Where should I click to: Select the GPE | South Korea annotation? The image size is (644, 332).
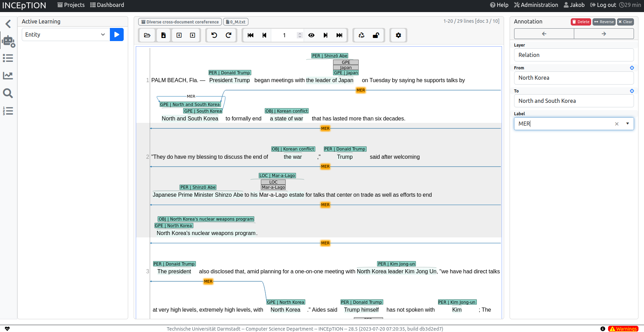tap(203, 111)
